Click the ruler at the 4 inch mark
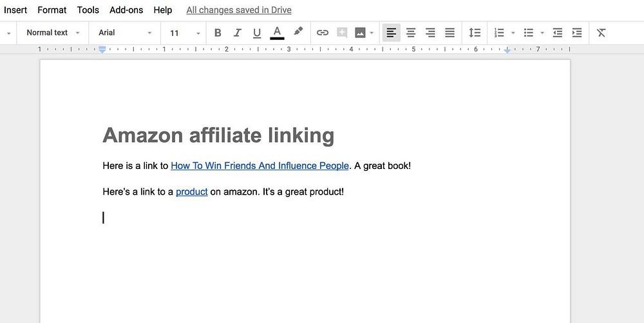This screenshot has height=323, width=644. pos(351,49)
